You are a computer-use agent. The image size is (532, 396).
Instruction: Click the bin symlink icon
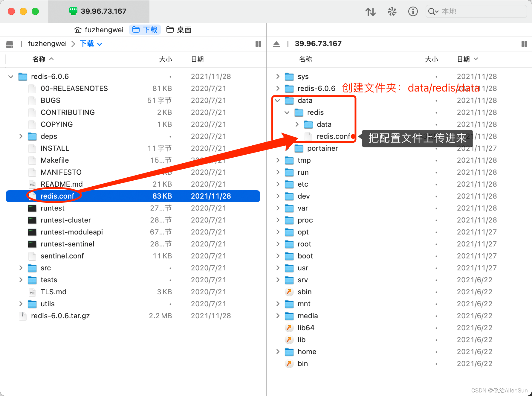click(x=289, y=364)
